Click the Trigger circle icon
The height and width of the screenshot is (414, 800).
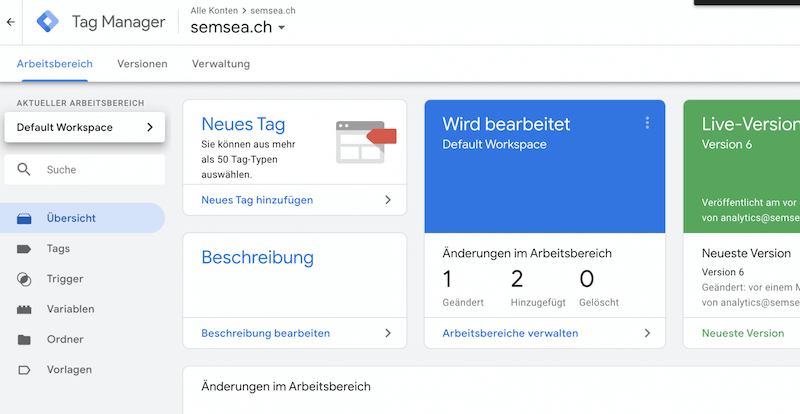tap(24, 279)
